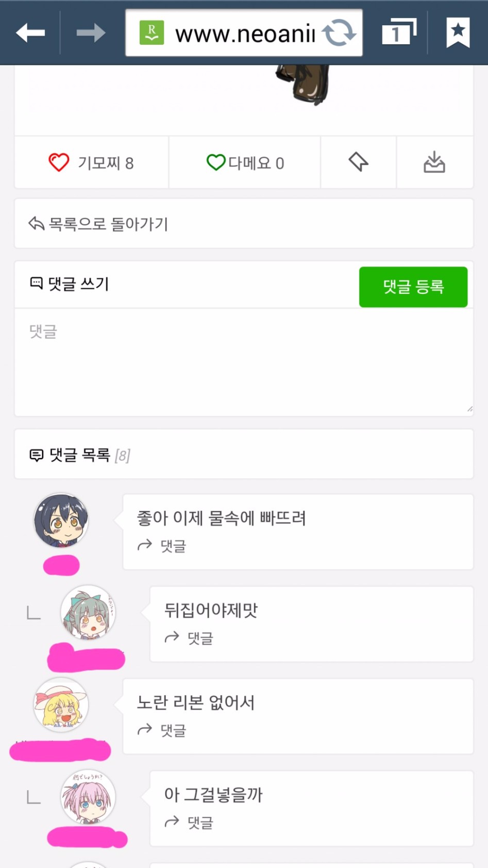The width and height of the screenshot is (488, 868).
Task: Reply to 아 그걸넣을까 comment
Action: point(189,822)
